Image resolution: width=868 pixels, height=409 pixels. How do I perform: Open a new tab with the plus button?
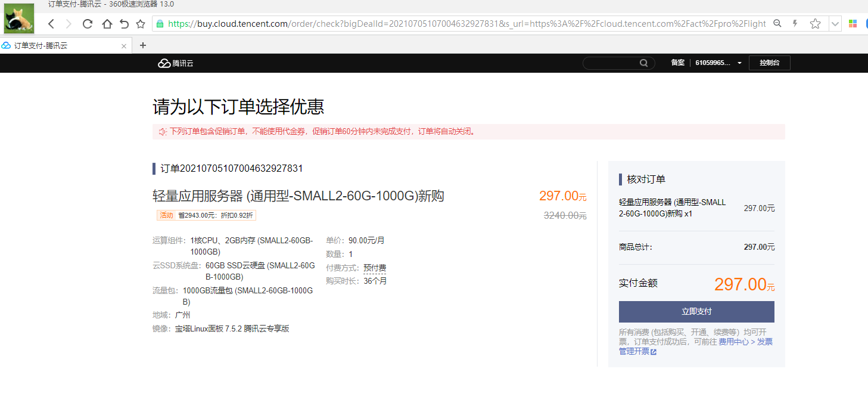tap(142, 45)
